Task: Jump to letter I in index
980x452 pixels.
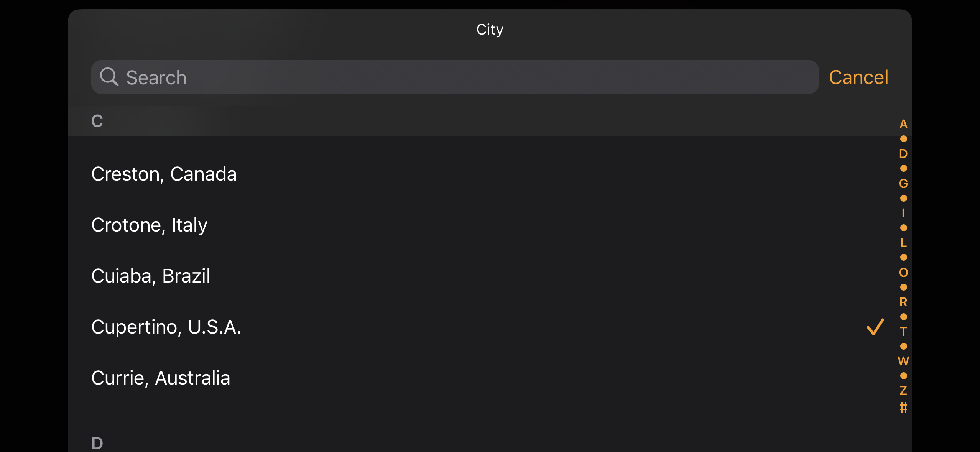Action: pyautogui.click(x=903, y=213)
